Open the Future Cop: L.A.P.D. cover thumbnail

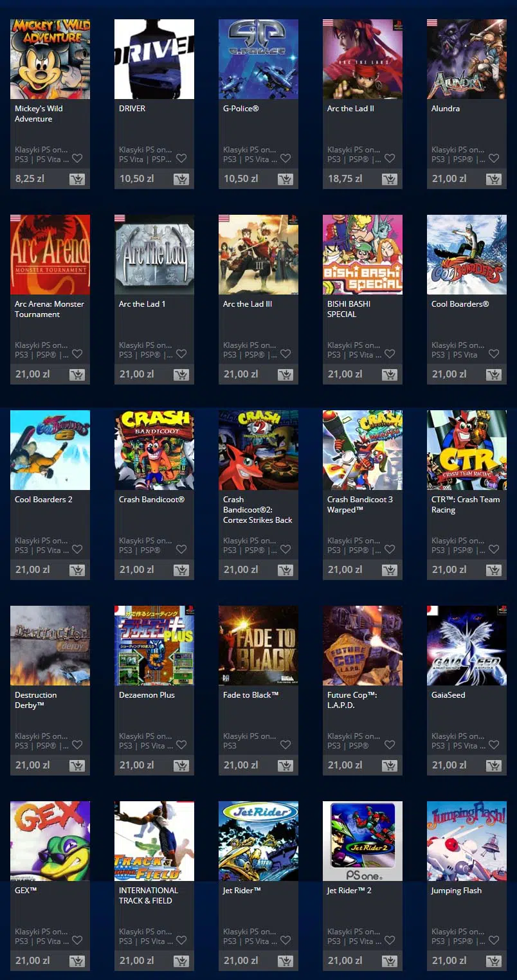[x=363, y=646]
